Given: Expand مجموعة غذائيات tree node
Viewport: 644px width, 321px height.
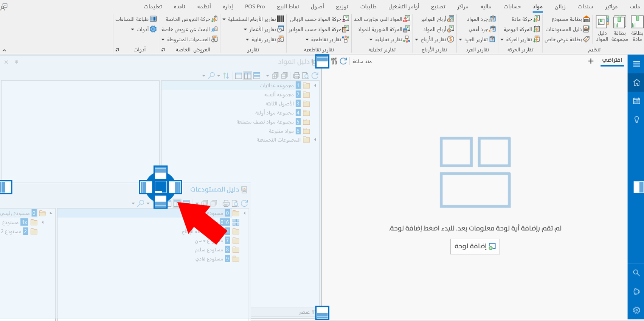Looking at the screenshot, I should [315, 86].
